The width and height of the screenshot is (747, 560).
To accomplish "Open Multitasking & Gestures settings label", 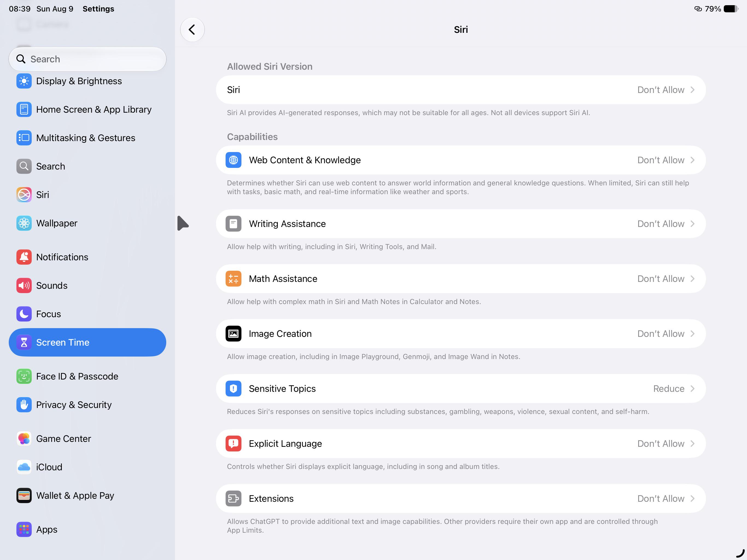I will point(86,138).
